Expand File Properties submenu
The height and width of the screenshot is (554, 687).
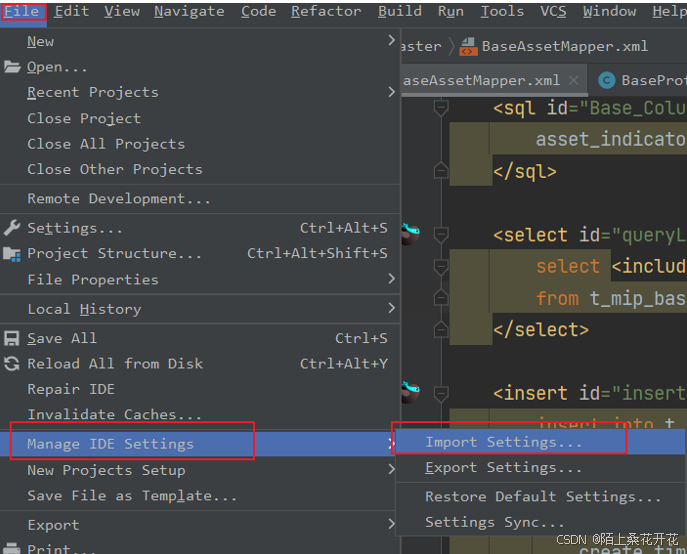pyautogui.click(x=200, y=279)
